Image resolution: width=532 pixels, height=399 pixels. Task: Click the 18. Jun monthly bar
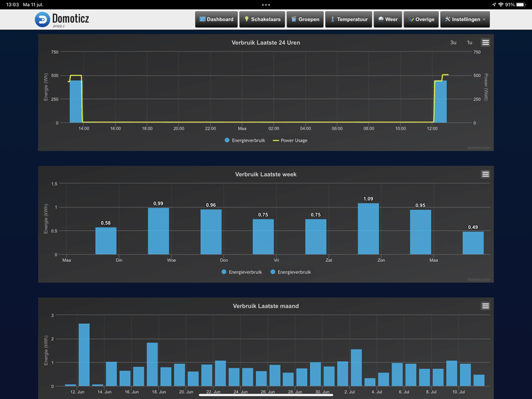[x=152, y=364]
